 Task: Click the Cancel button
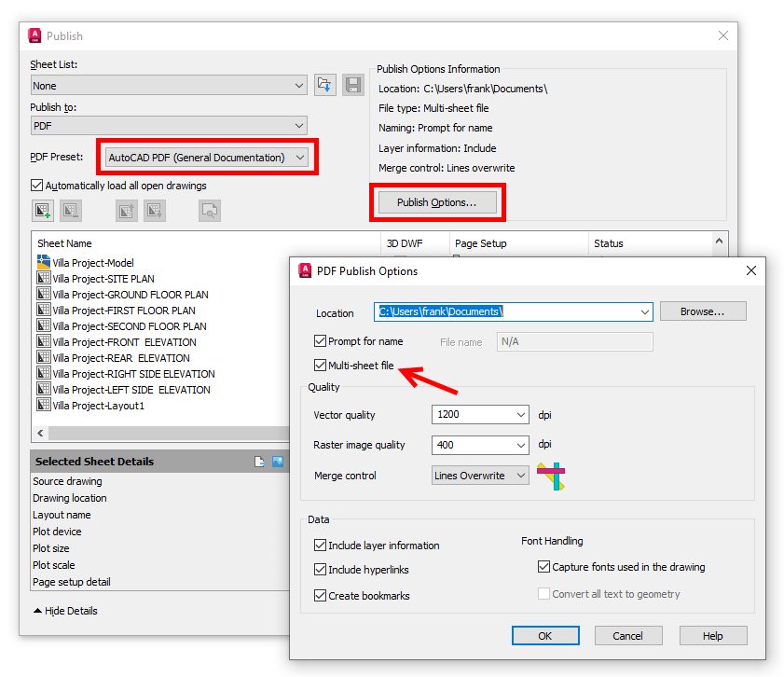click(628, 635)
